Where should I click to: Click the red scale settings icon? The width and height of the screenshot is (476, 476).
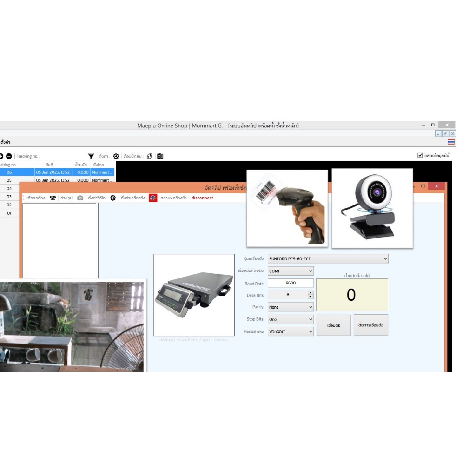click(x=153, y=198)
